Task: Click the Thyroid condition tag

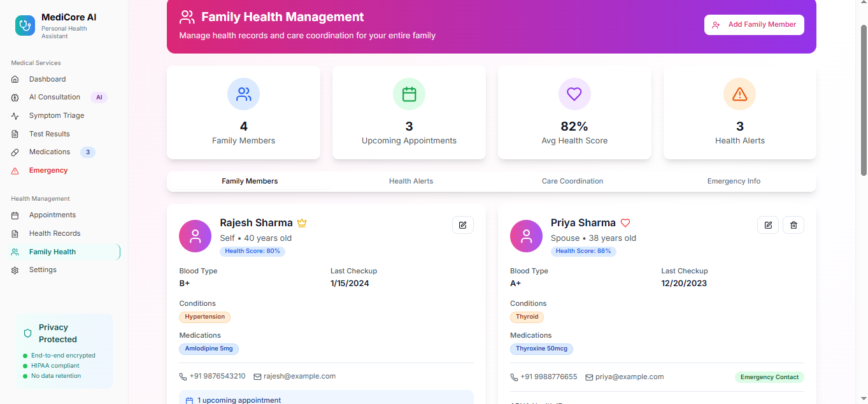Action: (527, 317)
